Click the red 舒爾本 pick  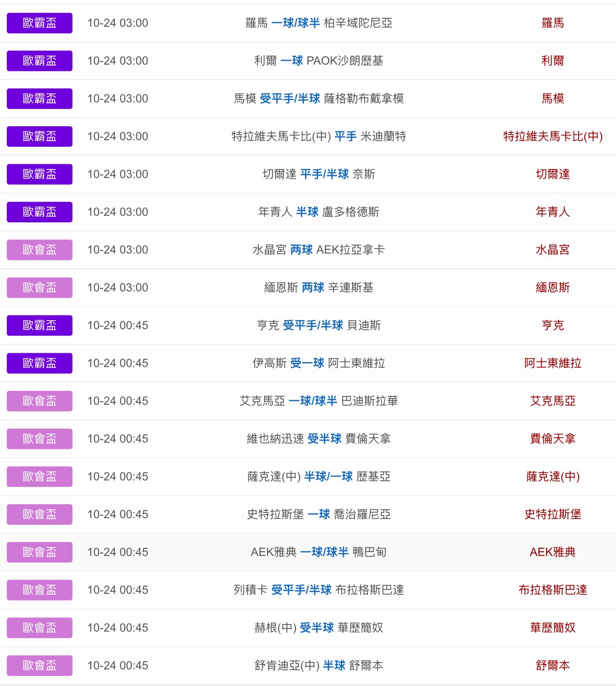(x=553, y=666)
